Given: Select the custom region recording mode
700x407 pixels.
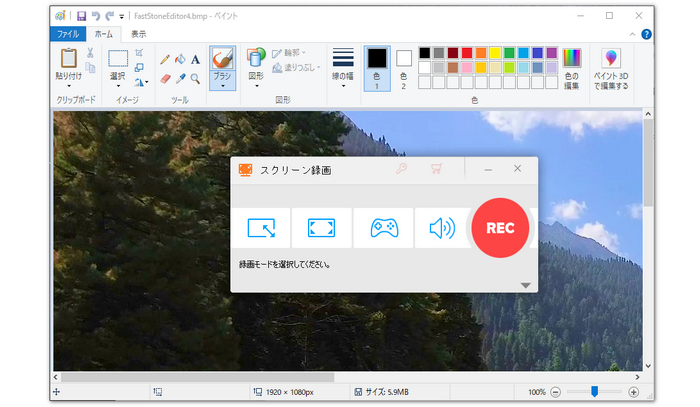Looking at the screenshot, I should click(x=261, y=228).
